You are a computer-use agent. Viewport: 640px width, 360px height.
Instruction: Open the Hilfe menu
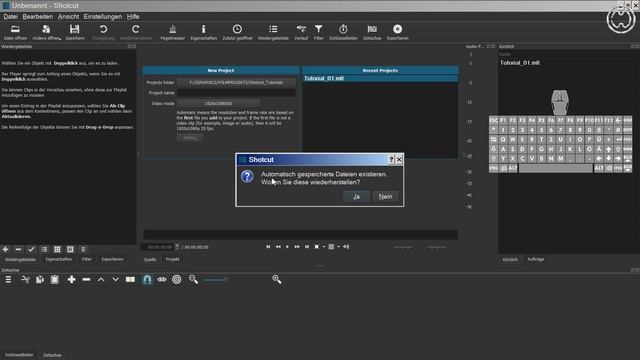[x=133, y=17]
